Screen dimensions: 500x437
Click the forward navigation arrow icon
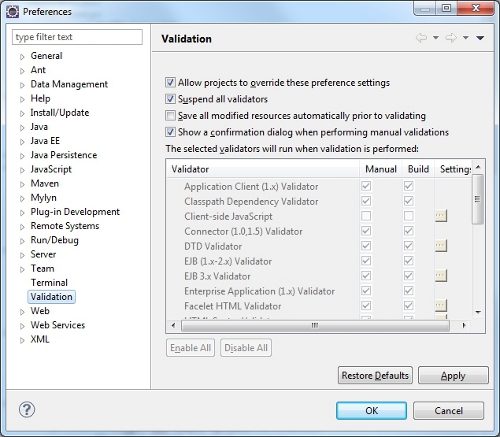click(451, 38)
